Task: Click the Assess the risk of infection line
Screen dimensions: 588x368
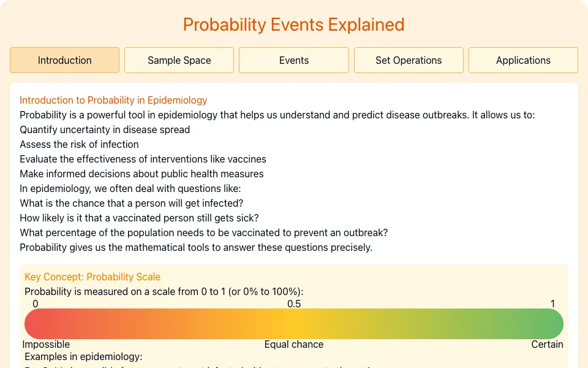Action: pyautogui.click(x=79, y=144)
